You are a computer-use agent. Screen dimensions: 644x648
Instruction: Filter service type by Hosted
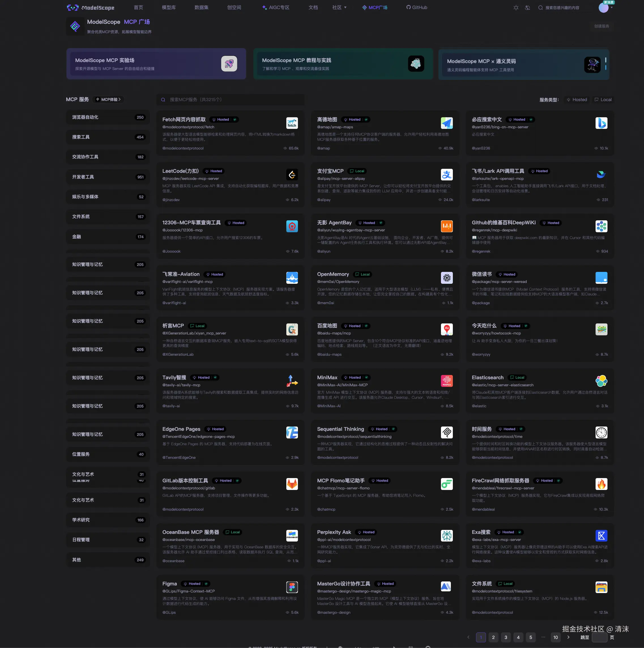[577, 100]
